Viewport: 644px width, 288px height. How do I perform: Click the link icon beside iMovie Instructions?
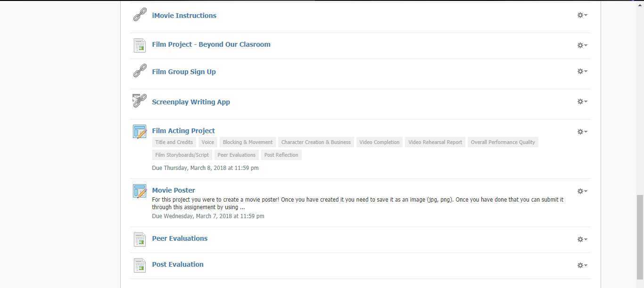tap(140, 14)
